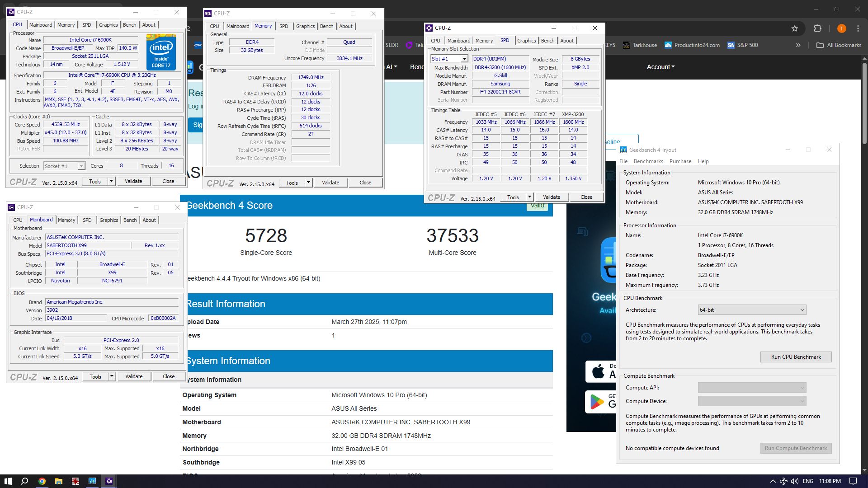868x488 pixels.
Task: Open the volume speaker tray icon
Action: tap(794, 481)
